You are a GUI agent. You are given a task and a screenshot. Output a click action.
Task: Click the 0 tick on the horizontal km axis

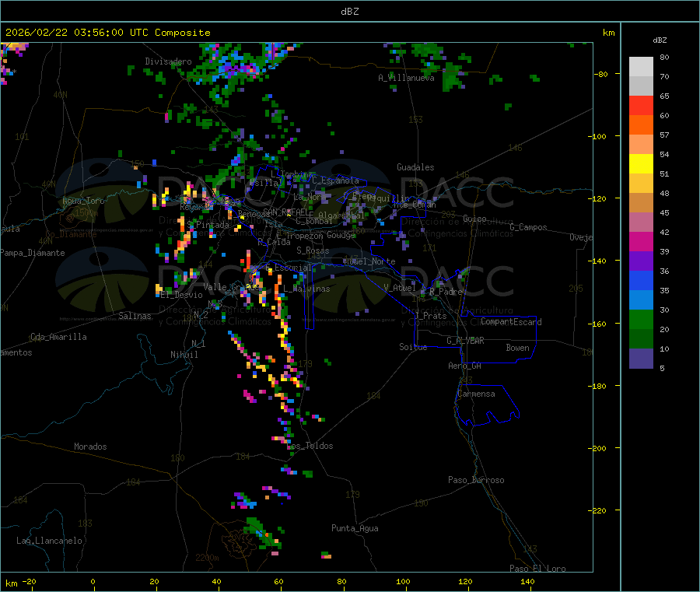click(x=93, y=581)
